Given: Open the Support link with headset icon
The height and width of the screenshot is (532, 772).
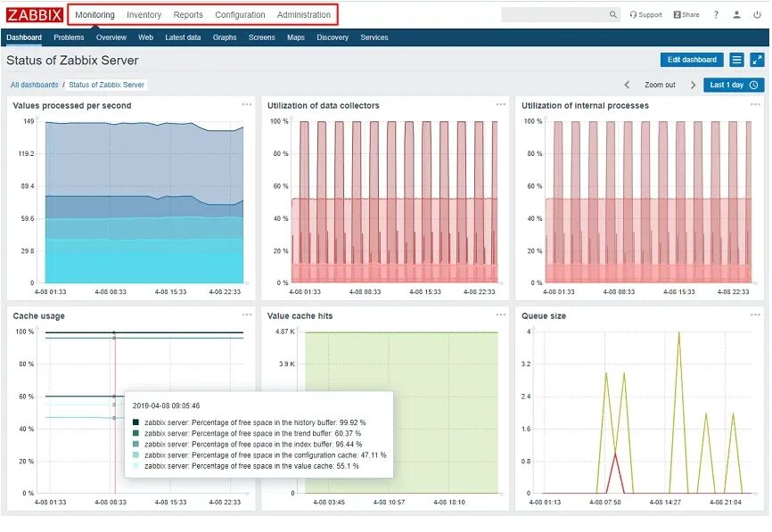Looking at the screenshot, I should pos(645,15).
